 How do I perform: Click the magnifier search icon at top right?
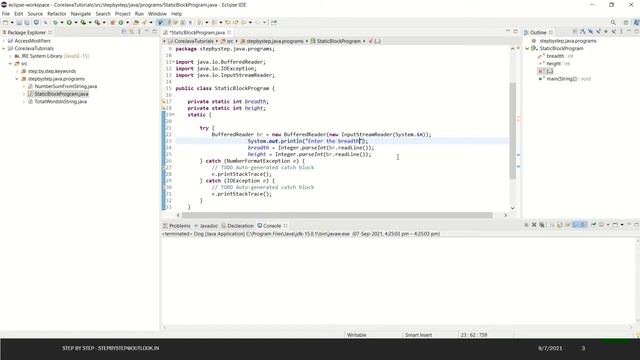pyautogui.click(x=613, y=22)
